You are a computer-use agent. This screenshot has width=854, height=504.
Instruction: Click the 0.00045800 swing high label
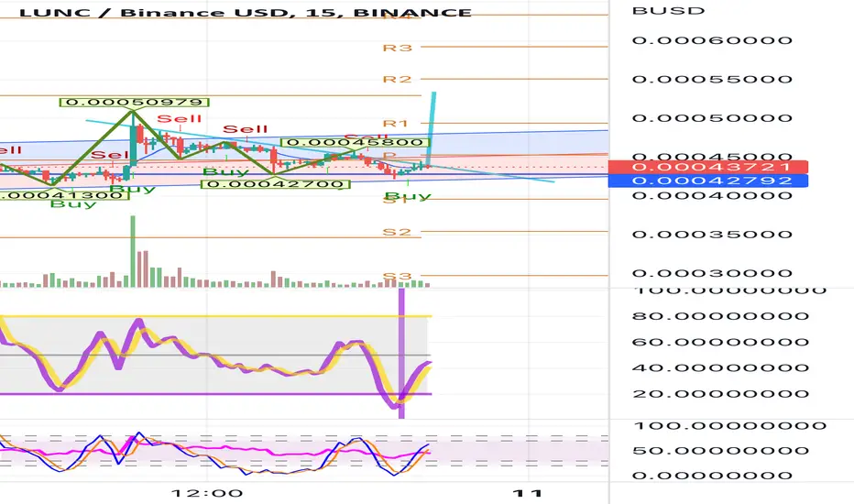(x=355, y=143)
